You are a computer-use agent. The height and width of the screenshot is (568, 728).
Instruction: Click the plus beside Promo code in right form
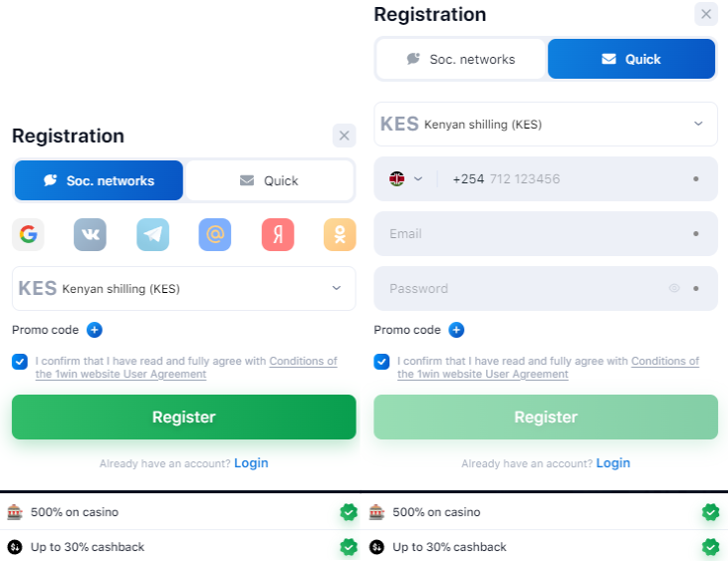(456, 330)
